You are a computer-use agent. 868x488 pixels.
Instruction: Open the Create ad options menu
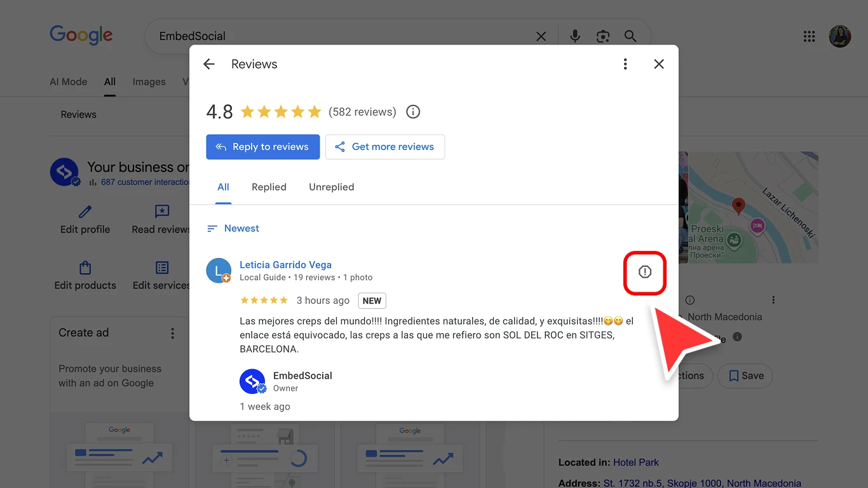point(172,332)
